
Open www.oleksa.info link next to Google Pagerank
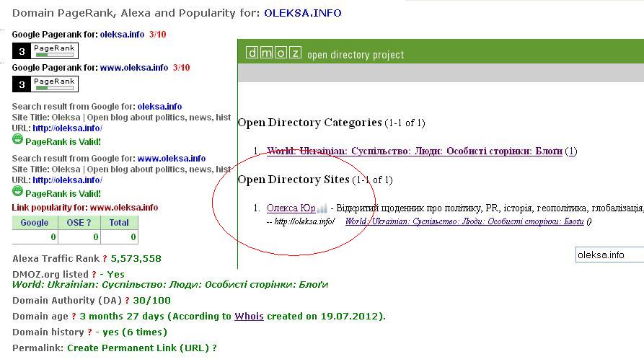[x=134, y=68]
